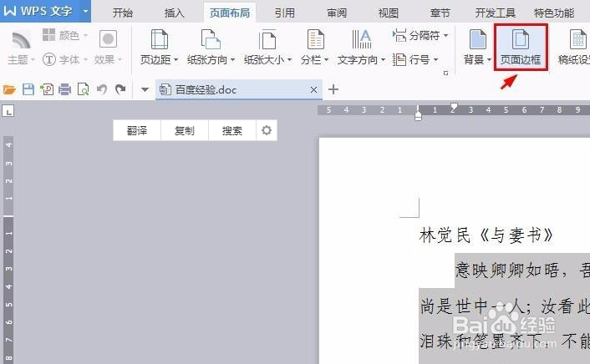Click the 纸张大小 paper size icon

(267, 40)
